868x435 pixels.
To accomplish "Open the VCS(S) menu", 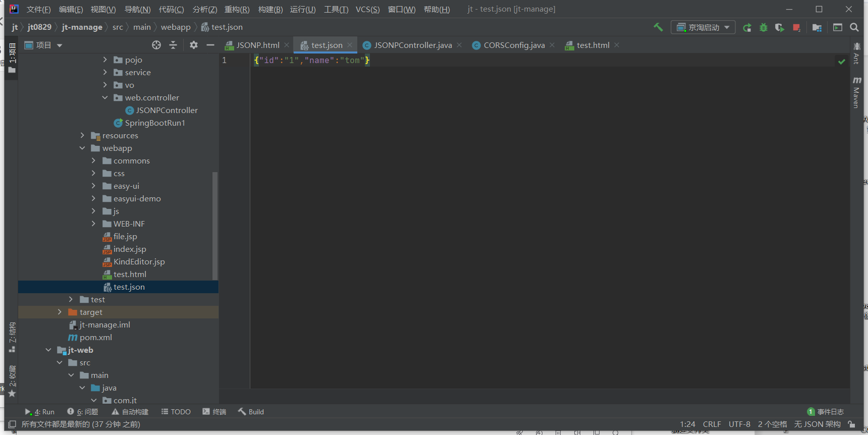I will point(367,10).
